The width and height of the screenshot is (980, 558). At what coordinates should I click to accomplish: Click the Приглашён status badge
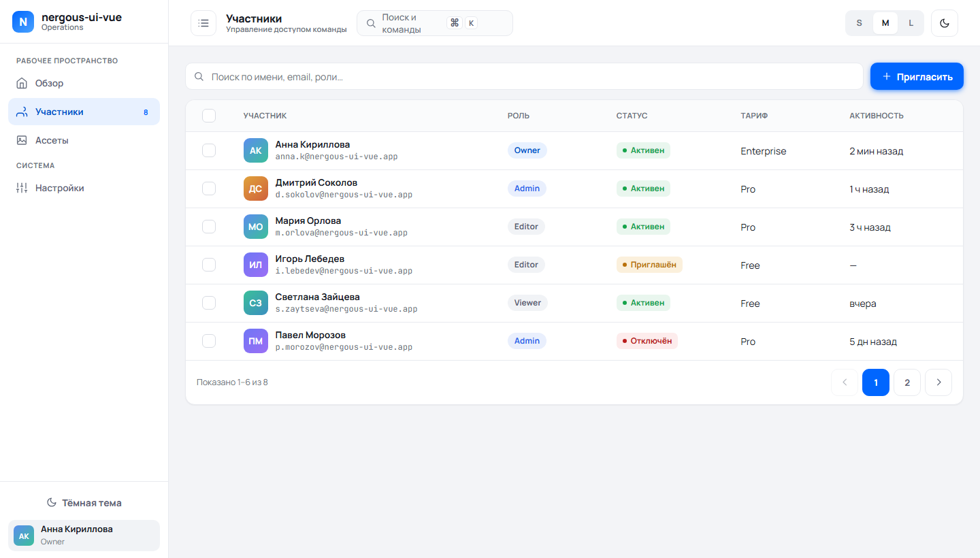[x=649, y=265]
